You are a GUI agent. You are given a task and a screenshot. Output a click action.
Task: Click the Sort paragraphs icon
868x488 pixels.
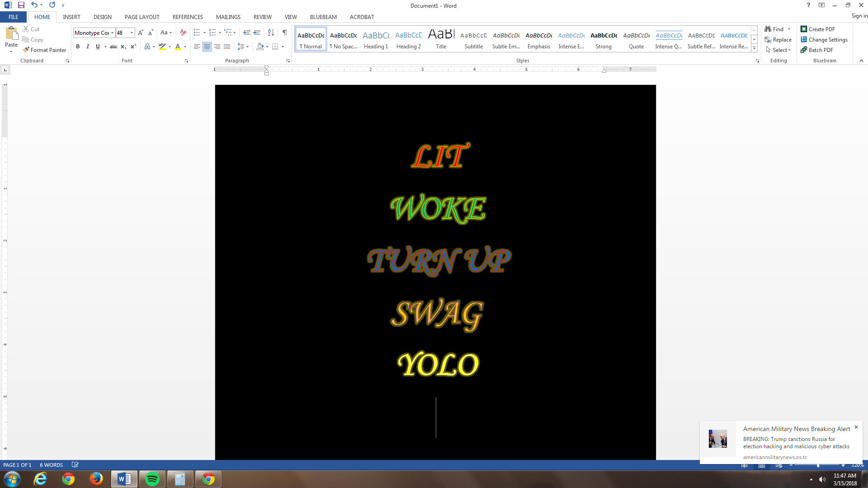pos(271,33)
